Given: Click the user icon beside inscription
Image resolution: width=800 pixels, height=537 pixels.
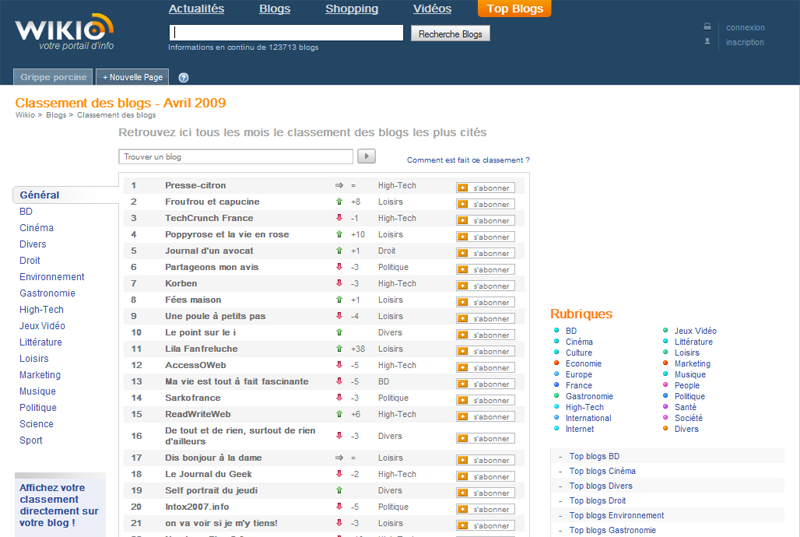Looking at the screenshot, I should point(707,41).
